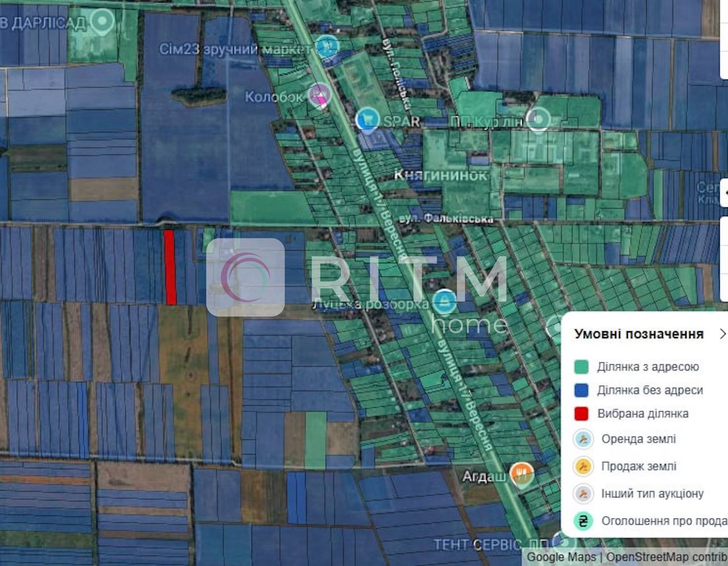Viewport: 728px width, 566px height.
Task: Click the Продаж землі auction icon
Action: [x=582, y=467]
